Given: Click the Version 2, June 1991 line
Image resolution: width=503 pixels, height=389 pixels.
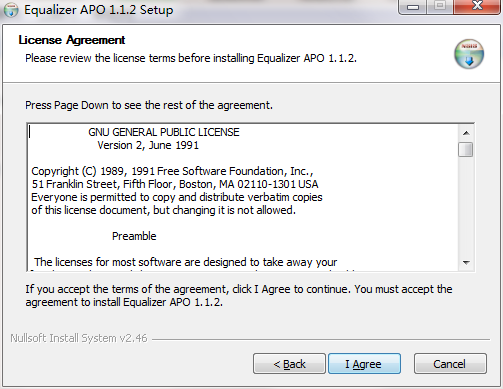Looking at the screenshot, I should click(148, 145).
